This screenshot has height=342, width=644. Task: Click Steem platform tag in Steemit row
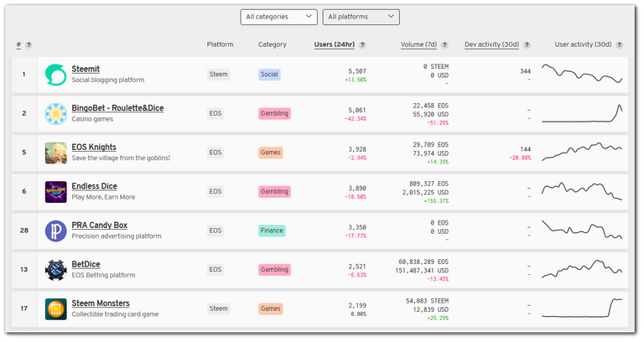point(219,75)
